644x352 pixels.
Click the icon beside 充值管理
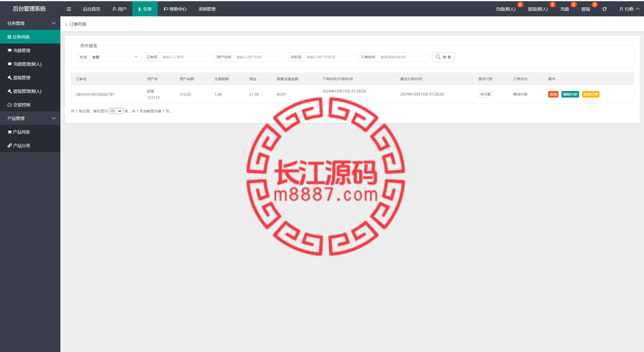coord(10,51)
